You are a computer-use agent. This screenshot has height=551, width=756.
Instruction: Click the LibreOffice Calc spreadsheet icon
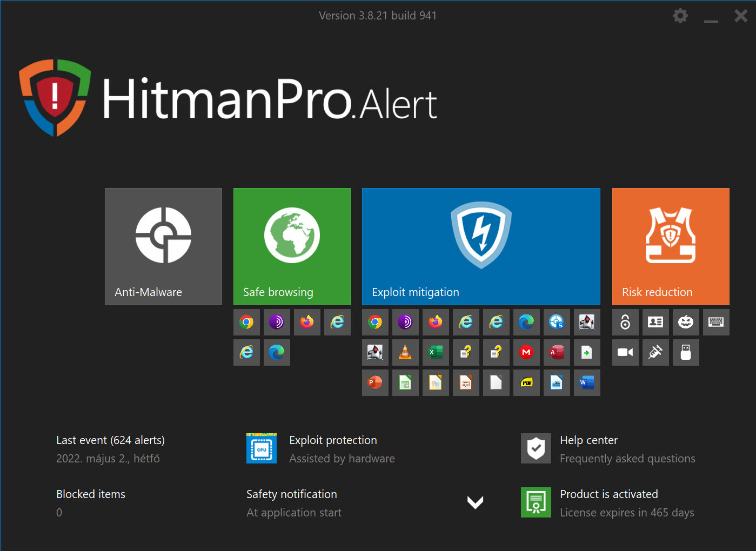point(405,382)
